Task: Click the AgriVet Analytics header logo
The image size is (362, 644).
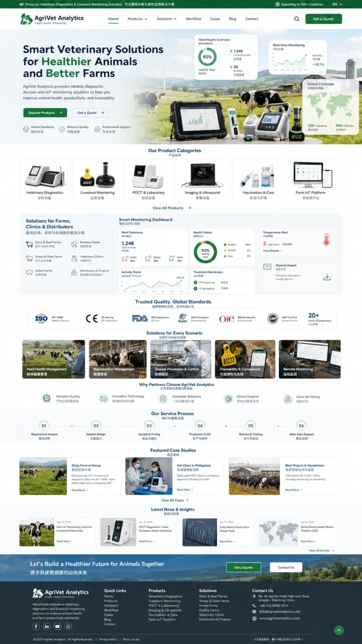Action: tap(52, 19)
